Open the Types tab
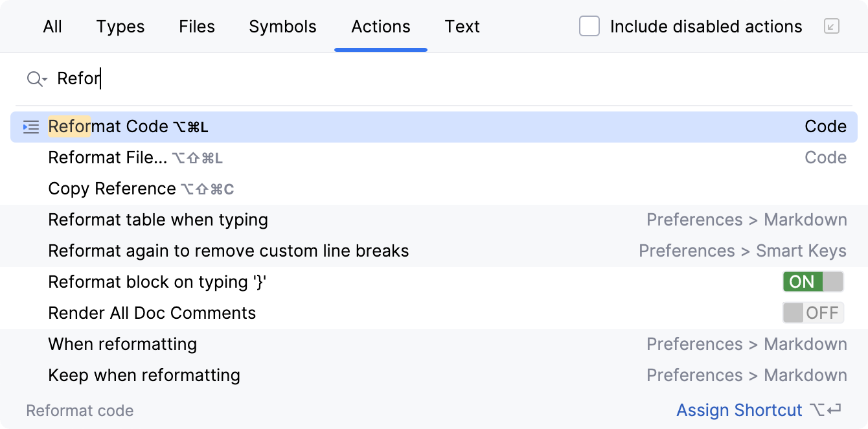 [x=120, y=27]
